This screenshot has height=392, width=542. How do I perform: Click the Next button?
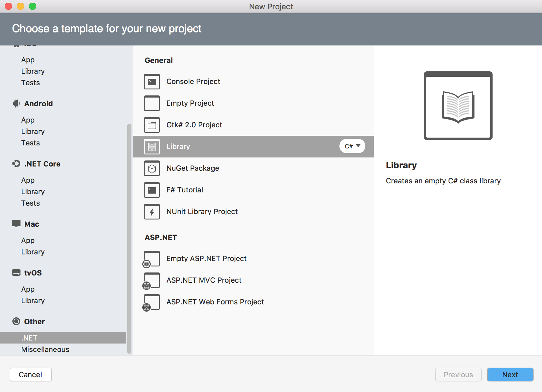pos(510,375)
